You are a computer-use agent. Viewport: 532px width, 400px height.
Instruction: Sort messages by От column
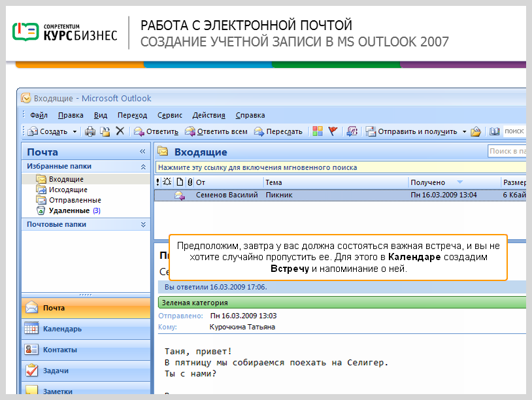pos(229,182)
